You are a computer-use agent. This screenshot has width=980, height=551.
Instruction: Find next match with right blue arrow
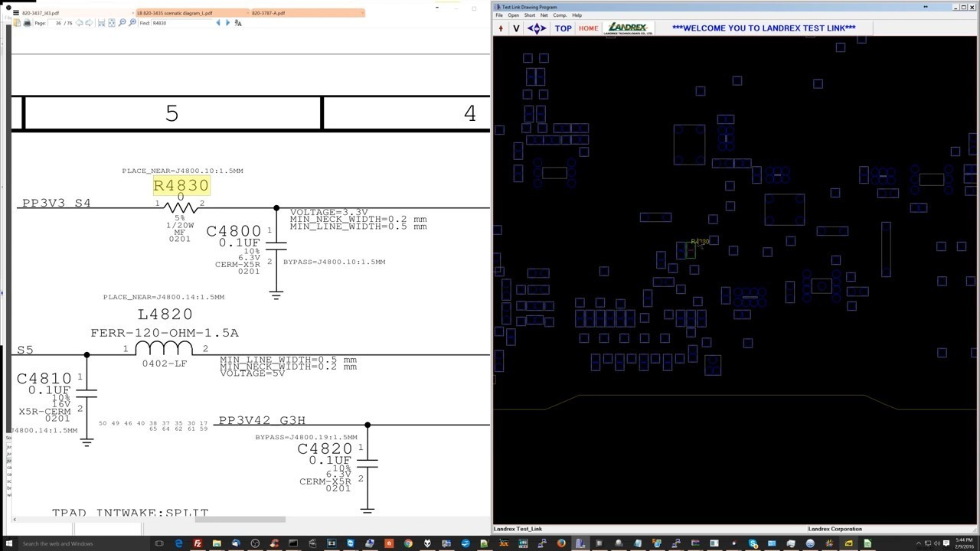click(227, 23)
